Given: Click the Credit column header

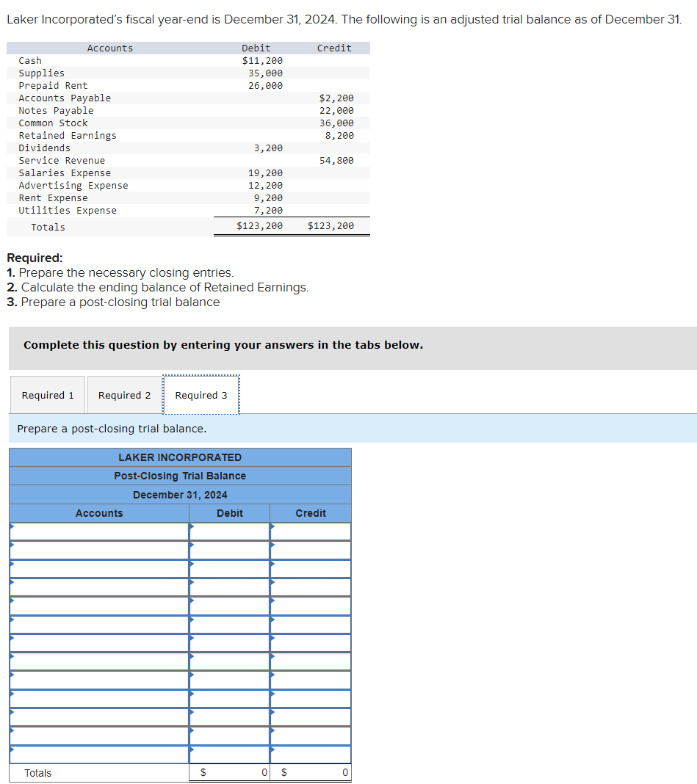Looking at the screenshot, I should (x=310, y=513).
